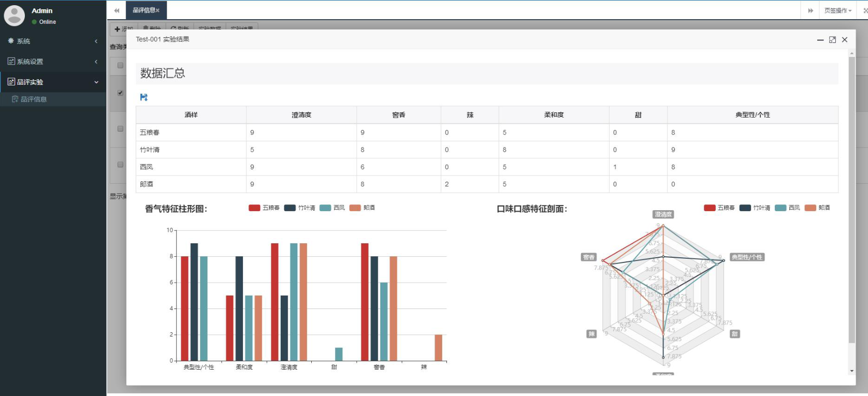The width and height of the screenshot is (868, 396).
Task: Expand the 系统 sidebar menu chevron
Action: 96,41
